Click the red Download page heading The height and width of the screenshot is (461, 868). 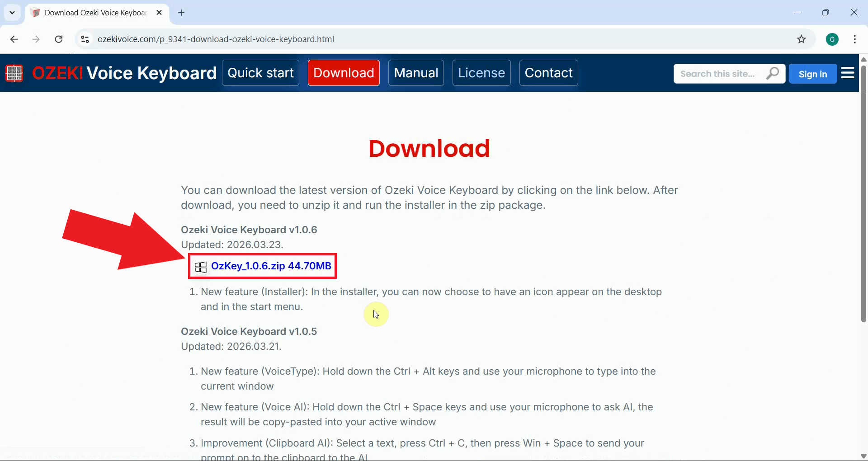429,149
